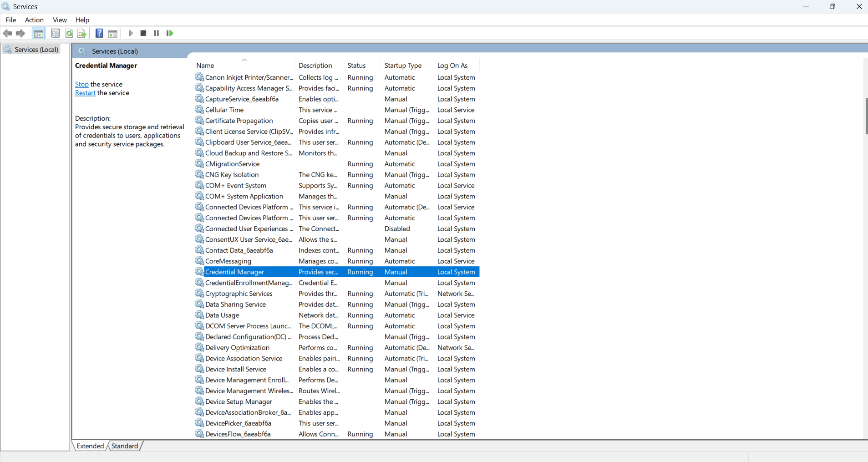Select COM+ System Application service

337,196
